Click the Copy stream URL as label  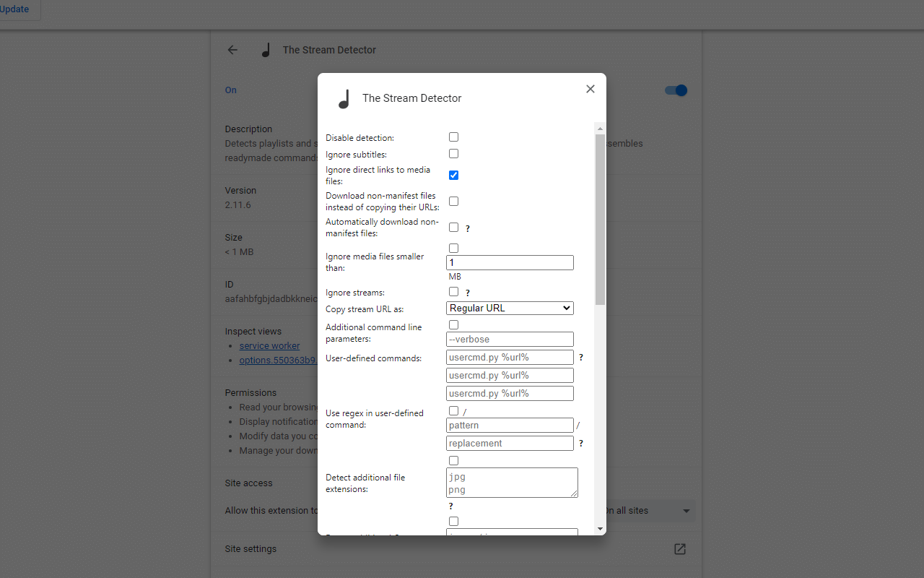coord(365,310)
